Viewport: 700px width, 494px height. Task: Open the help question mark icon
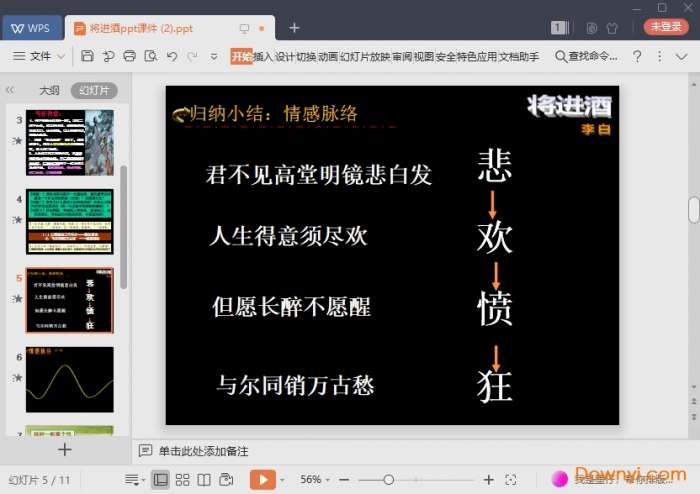click(637, 56)
